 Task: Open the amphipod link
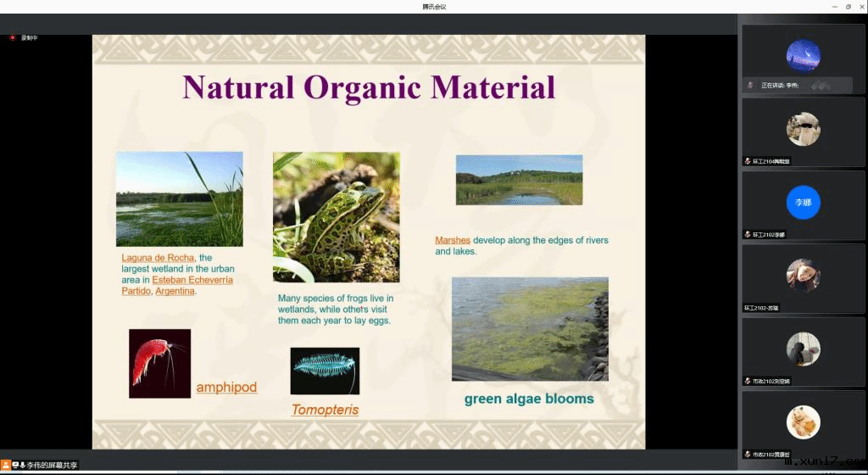click(x=226, y=388)
